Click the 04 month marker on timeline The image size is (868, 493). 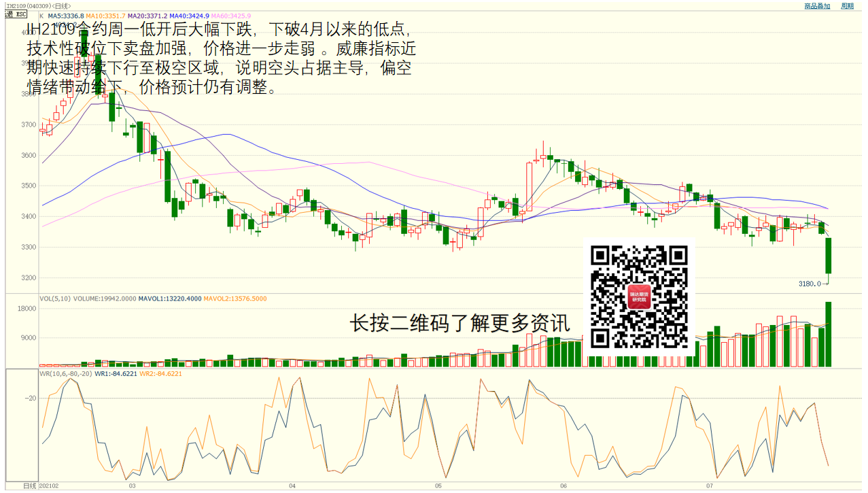(292, 486)
